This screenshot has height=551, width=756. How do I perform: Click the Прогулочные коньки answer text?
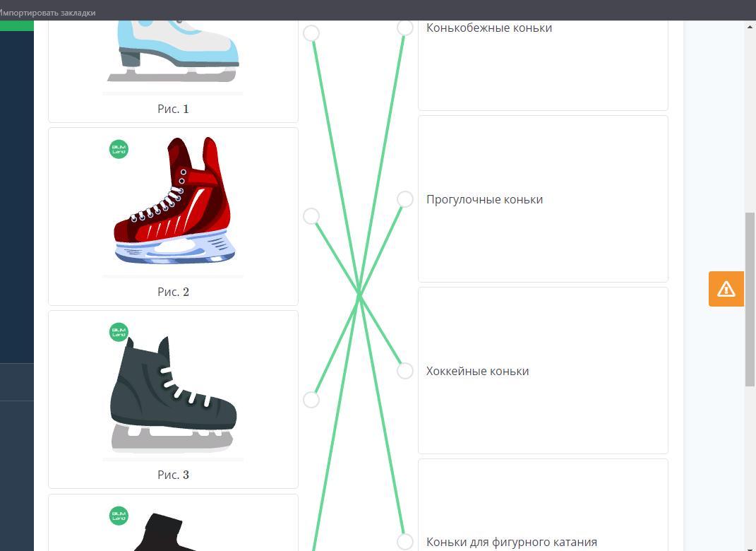[484, 199]
